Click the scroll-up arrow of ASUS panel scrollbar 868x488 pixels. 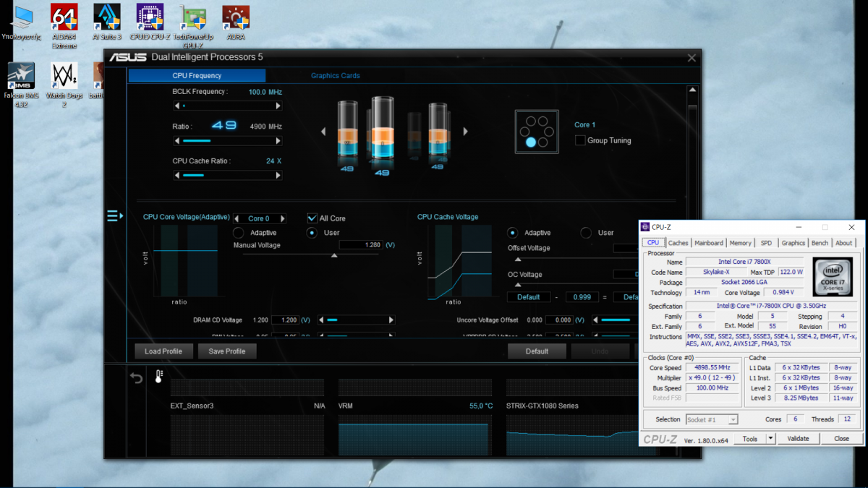(692, 90)
